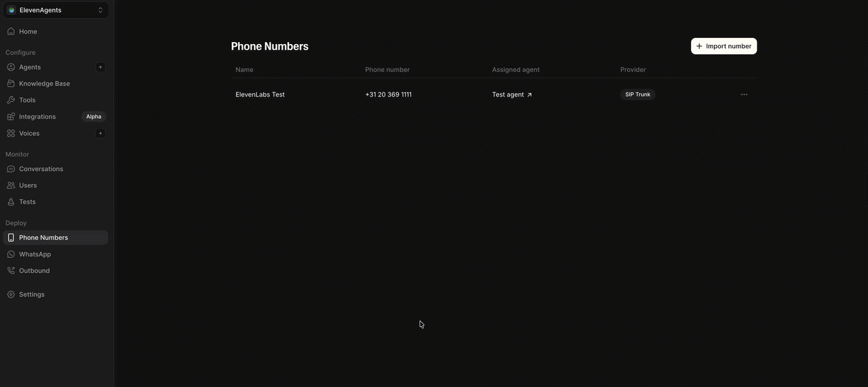Click the Tests flask icon
The width and height of the screenshot is (868, 387).
11,202
